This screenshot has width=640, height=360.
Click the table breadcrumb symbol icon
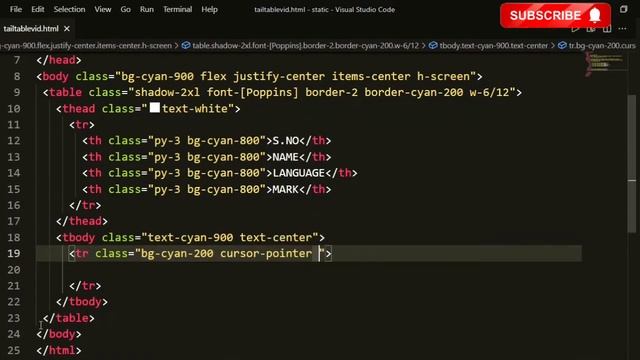(x=186, y=45)
